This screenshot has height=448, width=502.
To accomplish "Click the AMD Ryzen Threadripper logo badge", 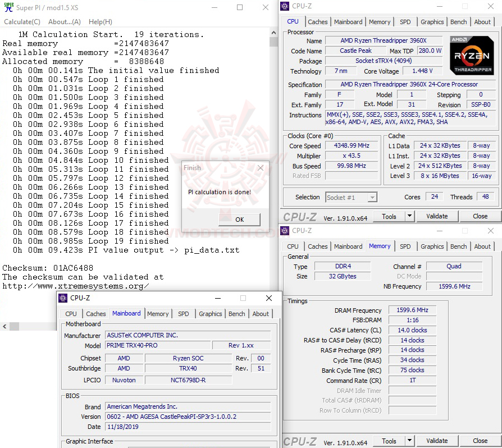I will point(471,56).
